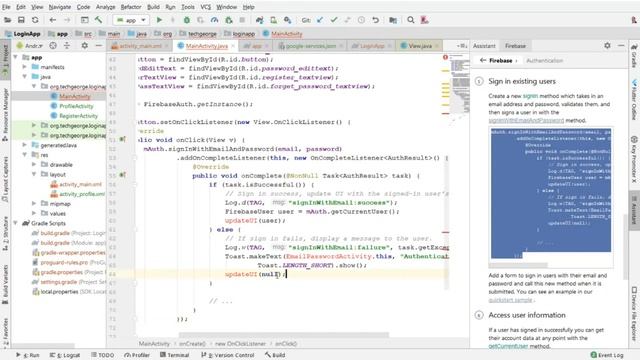Open the SDK Manager icon
The image size is (640, 360).
pos(287,20)
